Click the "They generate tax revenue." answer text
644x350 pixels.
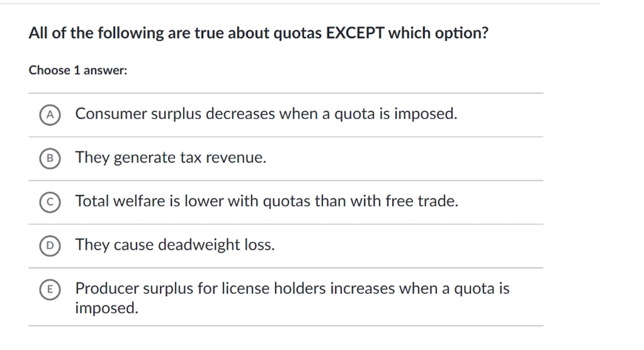coord(171,157)
